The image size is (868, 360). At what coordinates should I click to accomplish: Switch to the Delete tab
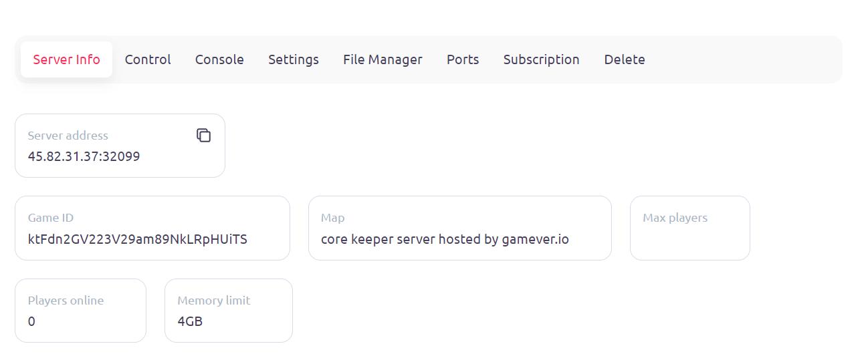625,59
